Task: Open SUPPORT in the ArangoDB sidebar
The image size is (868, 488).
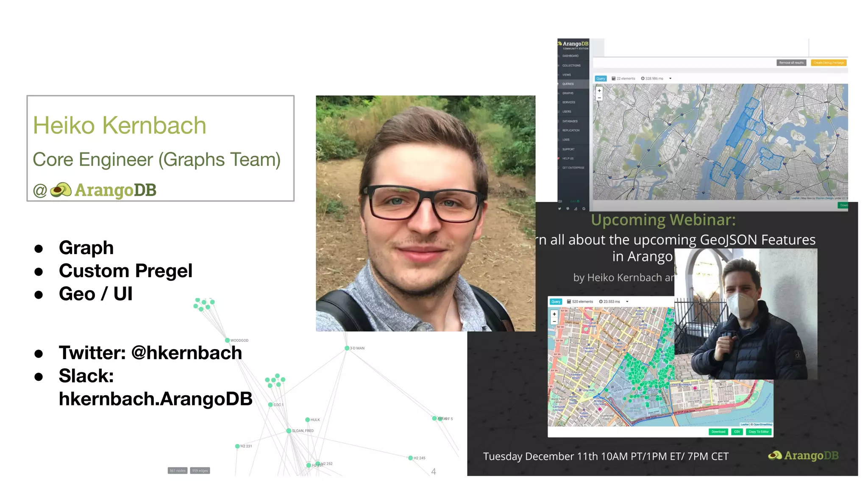Action: (568, 149)
